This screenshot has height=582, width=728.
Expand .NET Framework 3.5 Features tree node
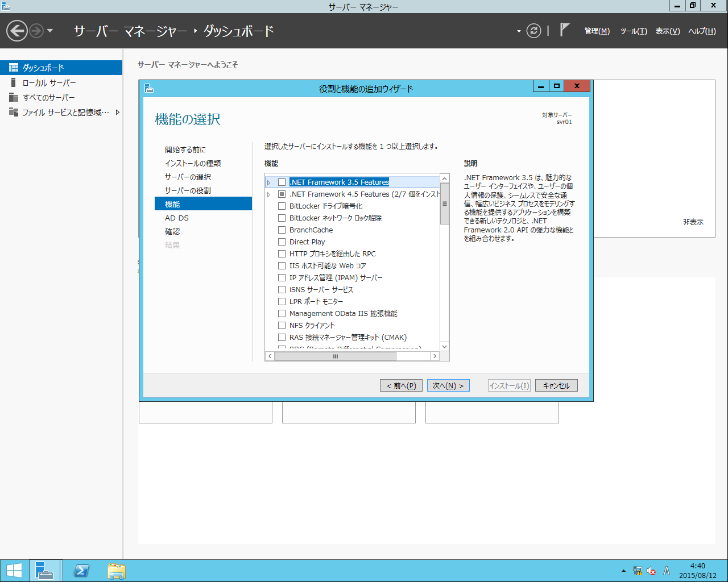[269, 182]
